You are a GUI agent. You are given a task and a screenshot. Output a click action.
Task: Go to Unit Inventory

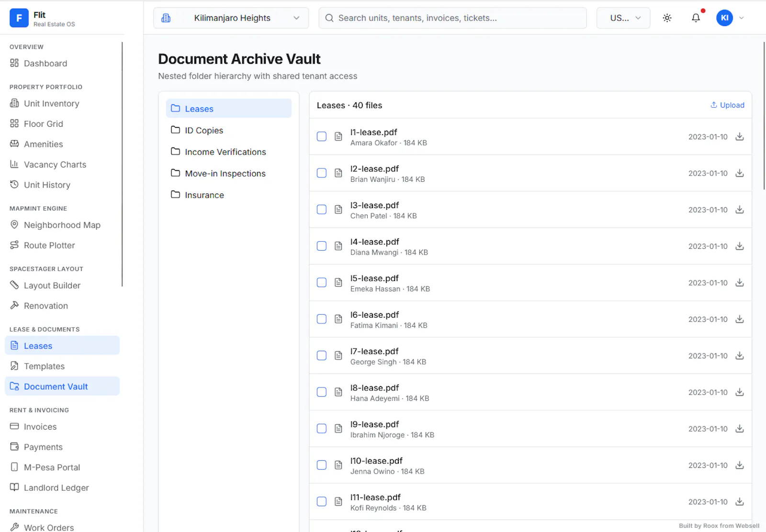point(62,103)
